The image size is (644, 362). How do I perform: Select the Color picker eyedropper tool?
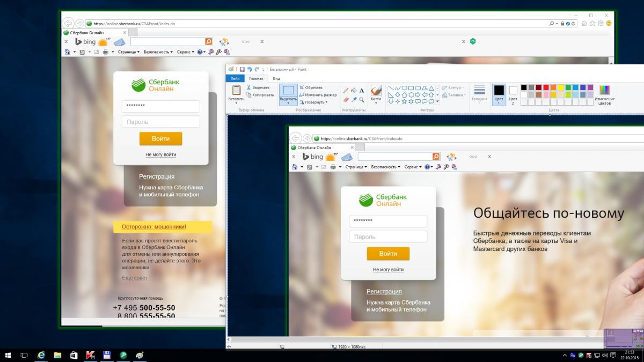pyautogui.click(x=354, y=99)
